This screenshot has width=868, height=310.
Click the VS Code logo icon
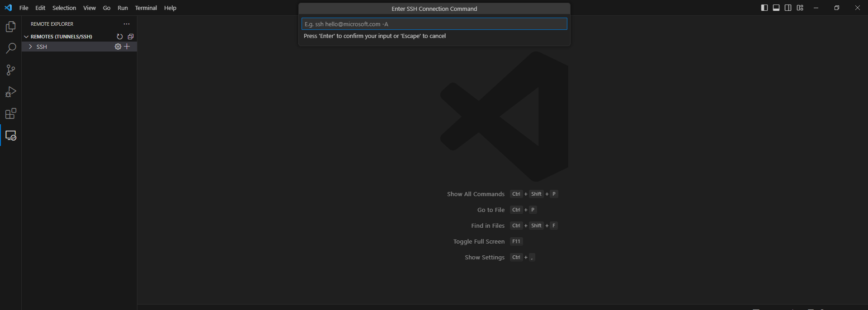[x=8, y=8]
